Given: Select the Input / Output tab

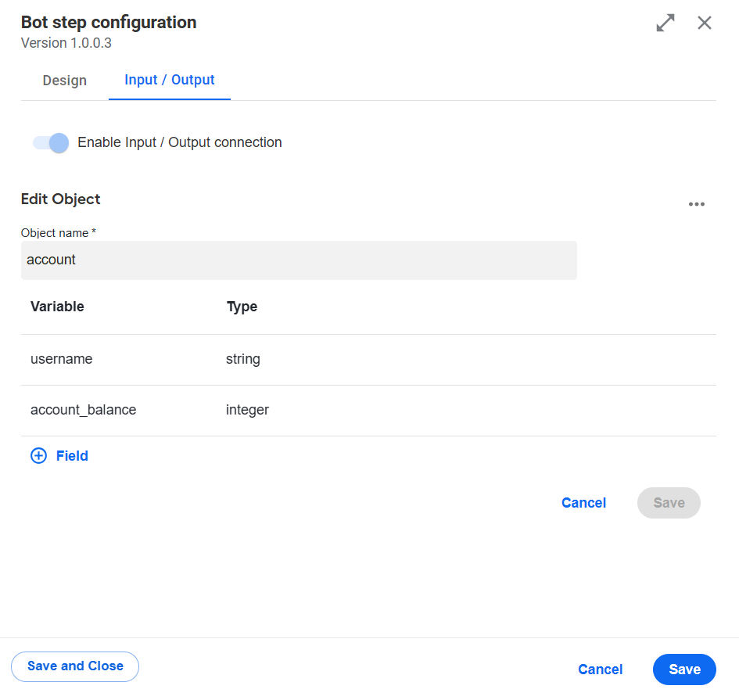Looking at the screenshot, I should tap(169, 80).
